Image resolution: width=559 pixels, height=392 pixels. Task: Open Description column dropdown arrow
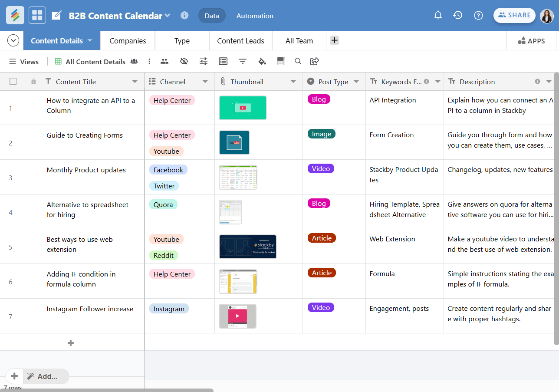click(549, 82)
